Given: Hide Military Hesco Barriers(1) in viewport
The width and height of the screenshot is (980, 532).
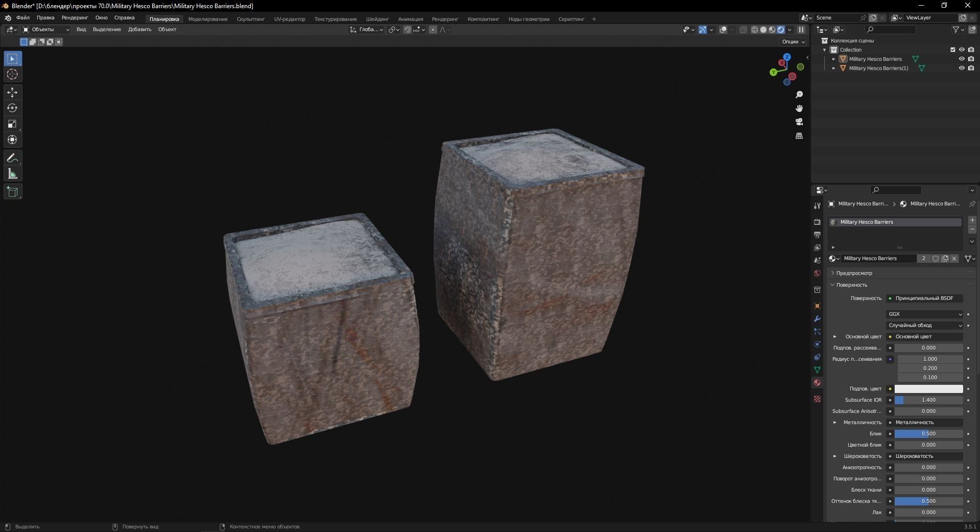Looking at the screenshot, I should click(962, 68).
